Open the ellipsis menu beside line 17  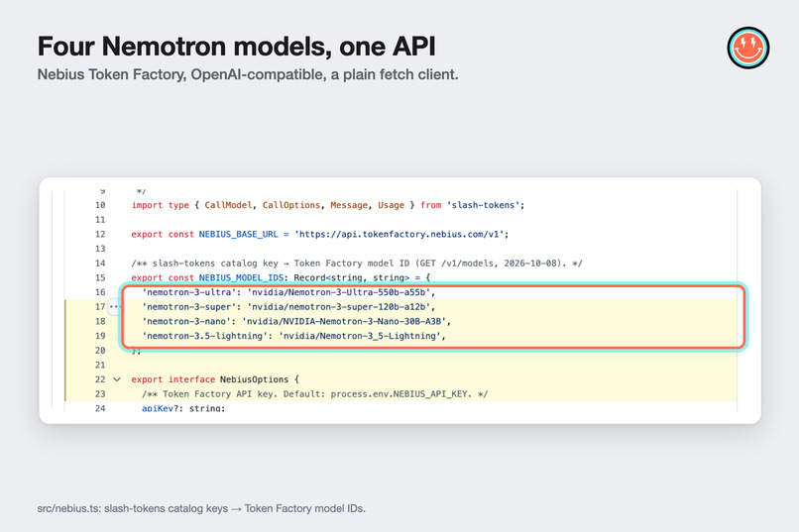[x=115, y=307]
